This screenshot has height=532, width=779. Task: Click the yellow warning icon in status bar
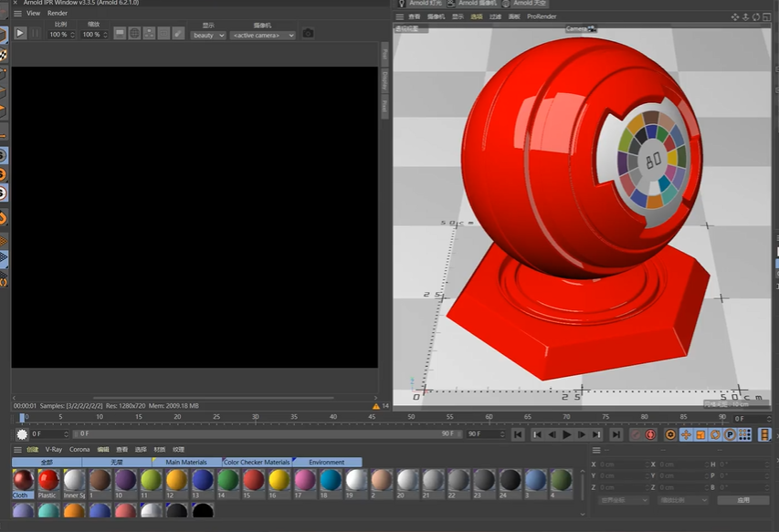point(376,406)
